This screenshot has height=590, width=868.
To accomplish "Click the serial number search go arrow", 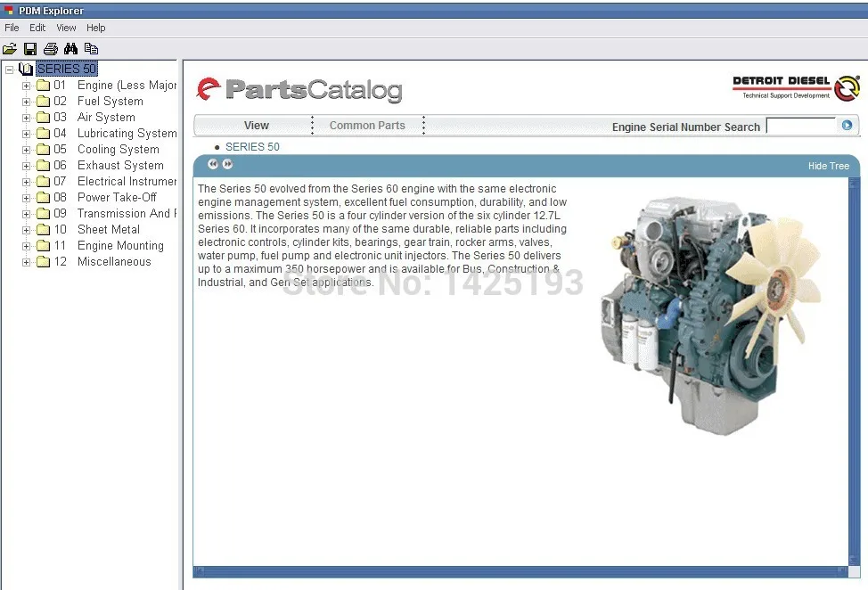I will click(847, 125).
